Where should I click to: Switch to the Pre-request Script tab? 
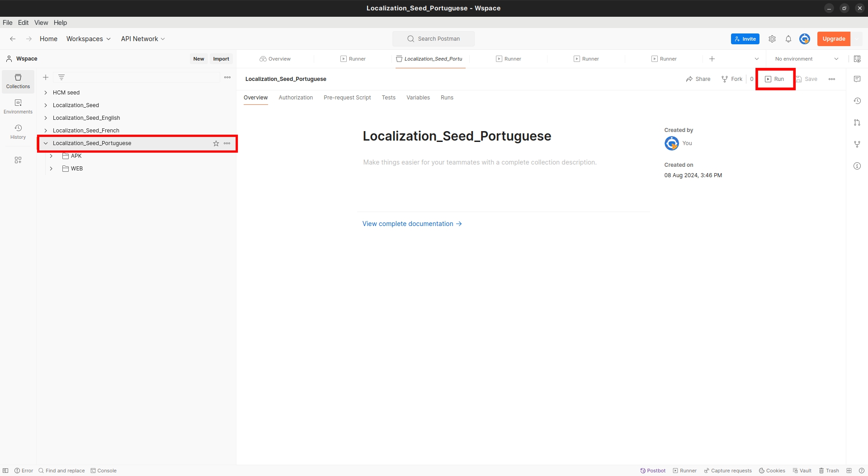coord(347,98)
